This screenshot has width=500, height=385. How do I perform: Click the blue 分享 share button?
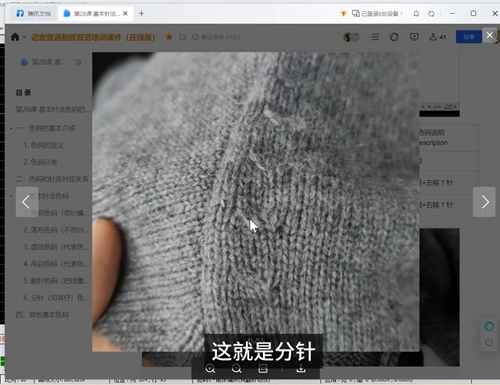pos(469,37)
